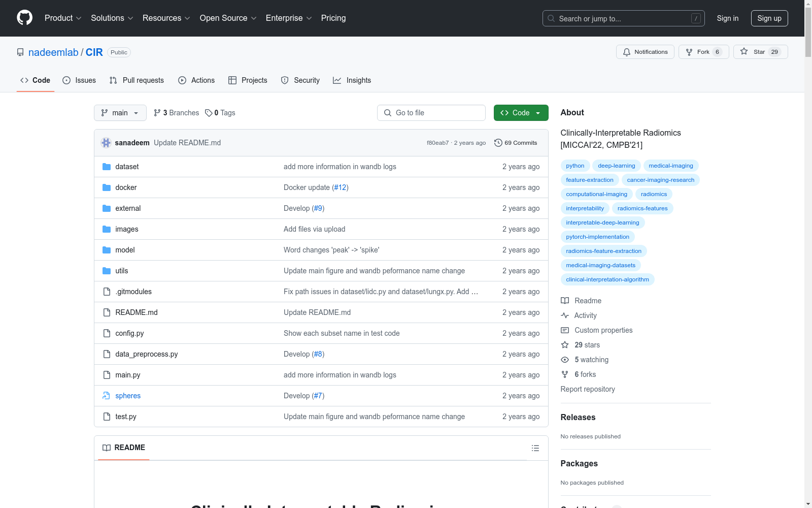Click the Sign in link
Screen dimensions: 812x508
pyautogui.click(x=728, y=18)
